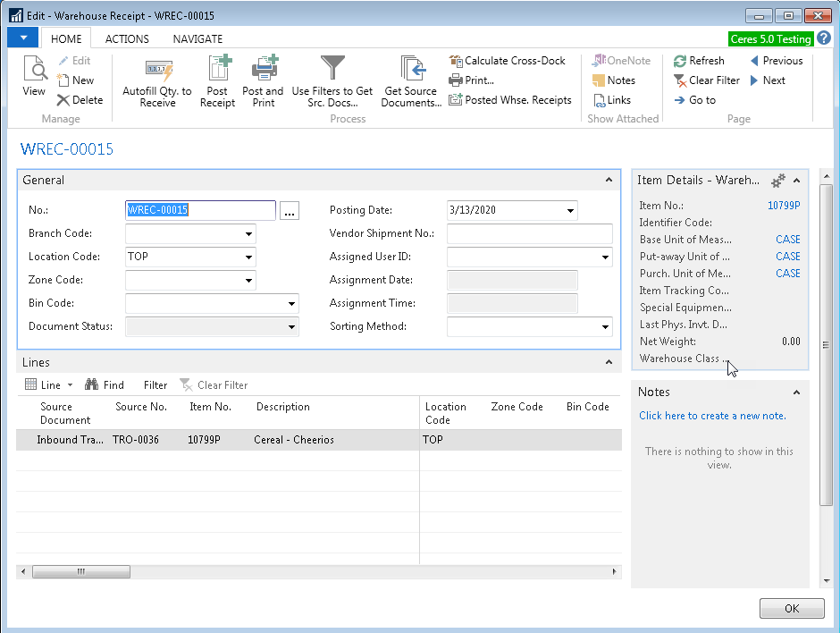This screenshot has height=633, width=840.
Task: Click the OK button
Action: click(x=792, y=608)
